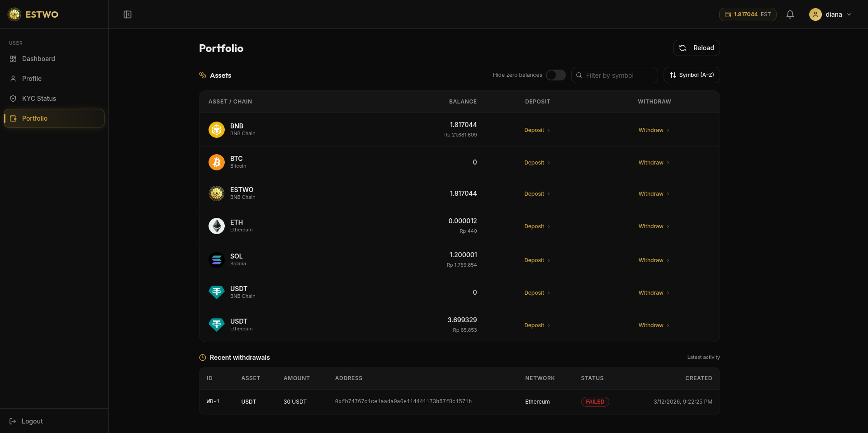
Task: Click the ASSET / CHAIN column header
Action: pos(230,102)
